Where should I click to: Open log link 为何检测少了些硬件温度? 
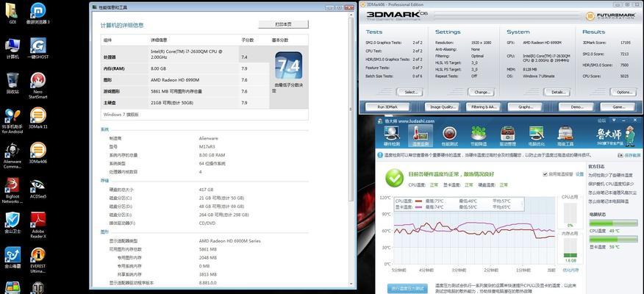click(x=611, y=176)
